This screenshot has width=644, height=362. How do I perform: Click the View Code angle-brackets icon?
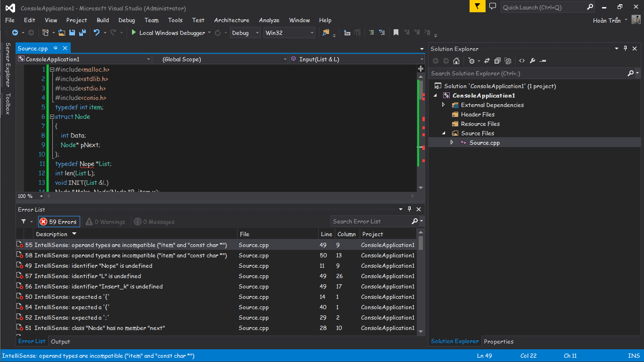tap(522, 61)
